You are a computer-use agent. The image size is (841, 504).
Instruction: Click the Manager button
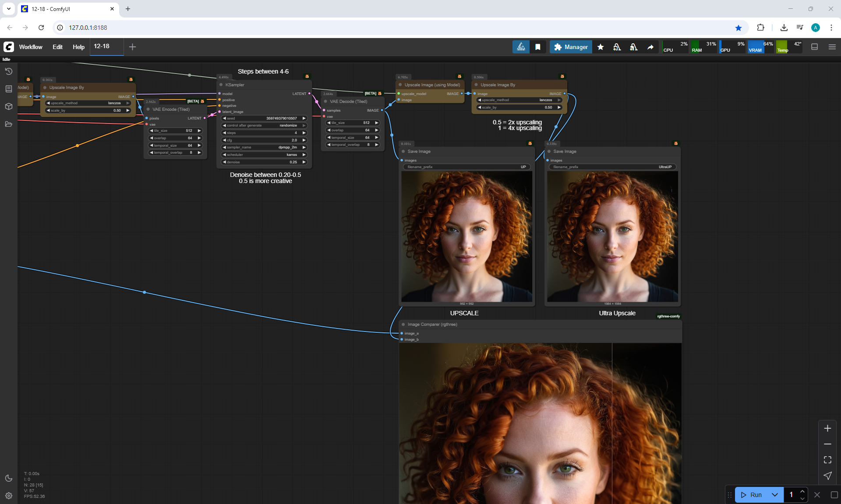click(x=571, y=47)
